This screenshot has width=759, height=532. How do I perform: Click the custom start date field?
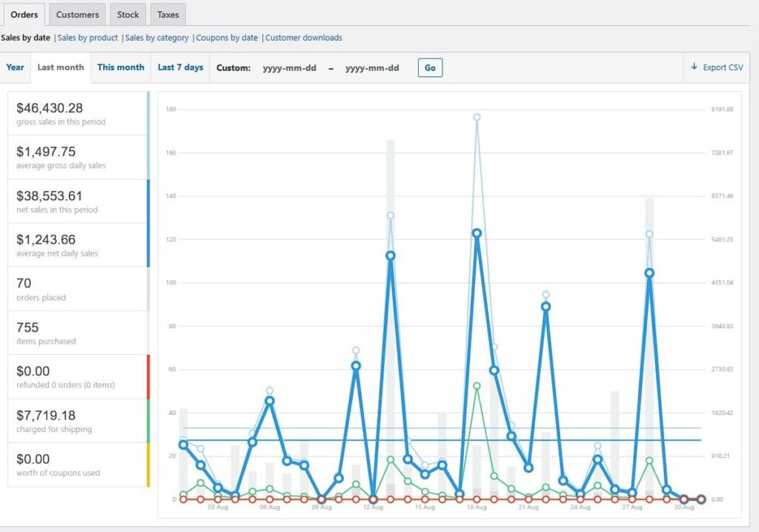click(x=290, y=68)
